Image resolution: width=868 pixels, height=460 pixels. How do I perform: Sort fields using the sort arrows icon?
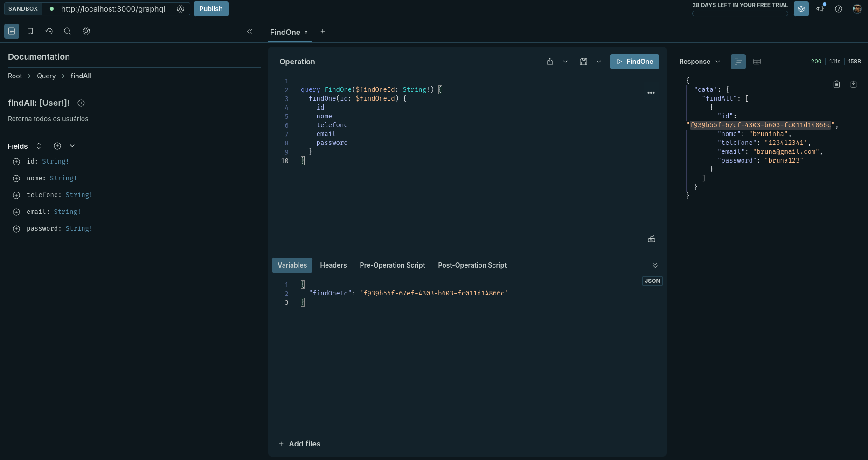(39, 146)
